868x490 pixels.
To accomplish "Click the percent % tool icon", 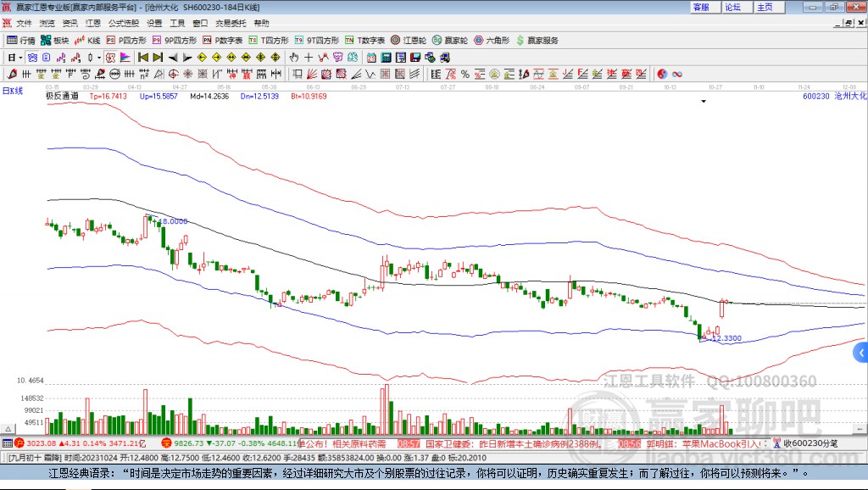I will coord(465,74).
